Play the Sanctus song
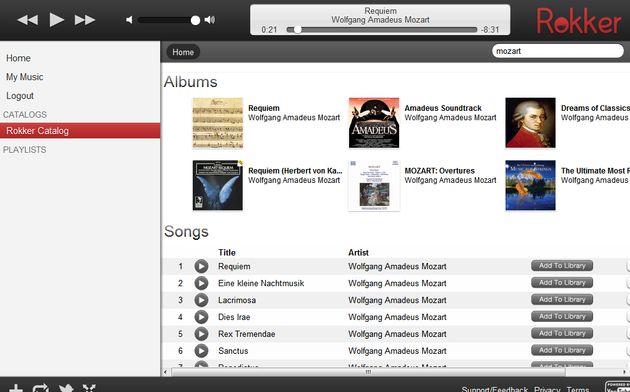 click(201, 351)
